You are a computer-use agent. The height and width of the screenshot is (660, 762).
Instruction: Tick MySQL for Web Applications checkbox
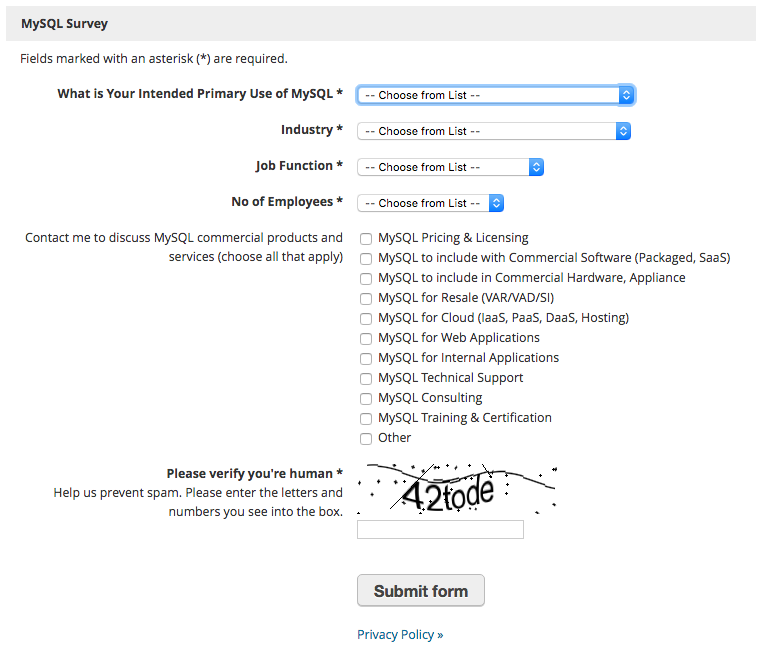click(366, 339)
